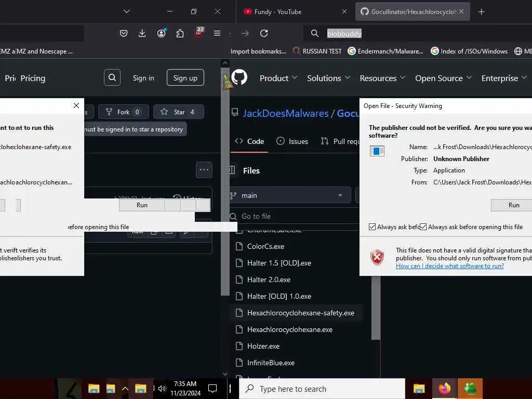
Task: Reload the current page
Action: click(264, 33)
